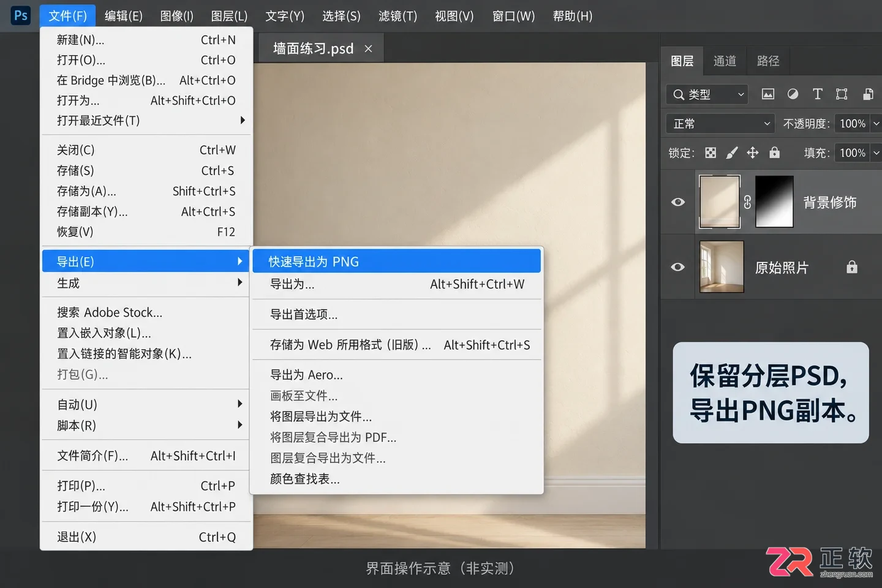Choose 导出为 Aero...

click(396, 375)
